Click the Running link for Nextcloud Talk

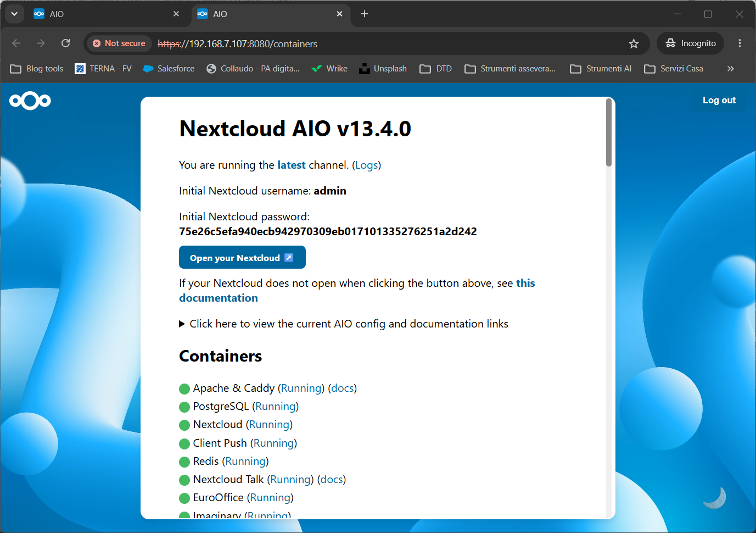(x=290, y=479)
